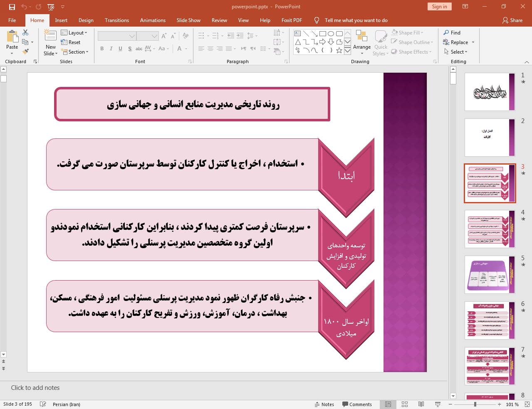Click the Save icon in quick access toolbar

tap(12, 7)
